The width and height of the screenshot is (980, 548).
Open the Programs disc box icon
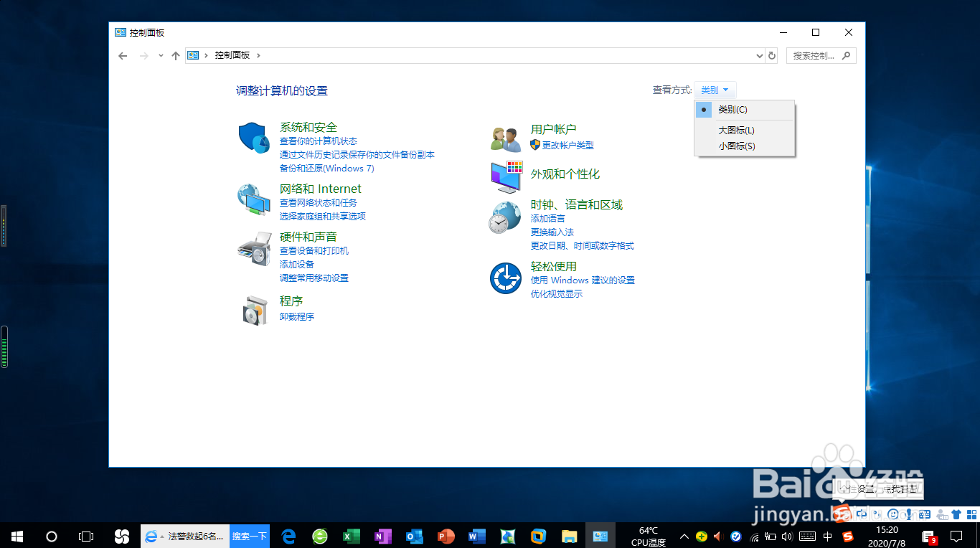click(x=254, y=311)
